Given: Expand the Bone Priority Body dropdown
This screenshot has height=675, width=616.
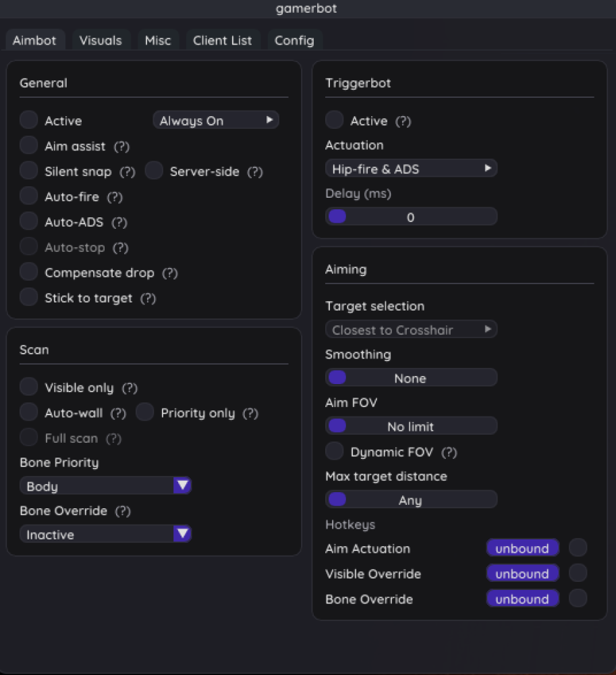Looking at the screenshot, I should click(106, 486).
